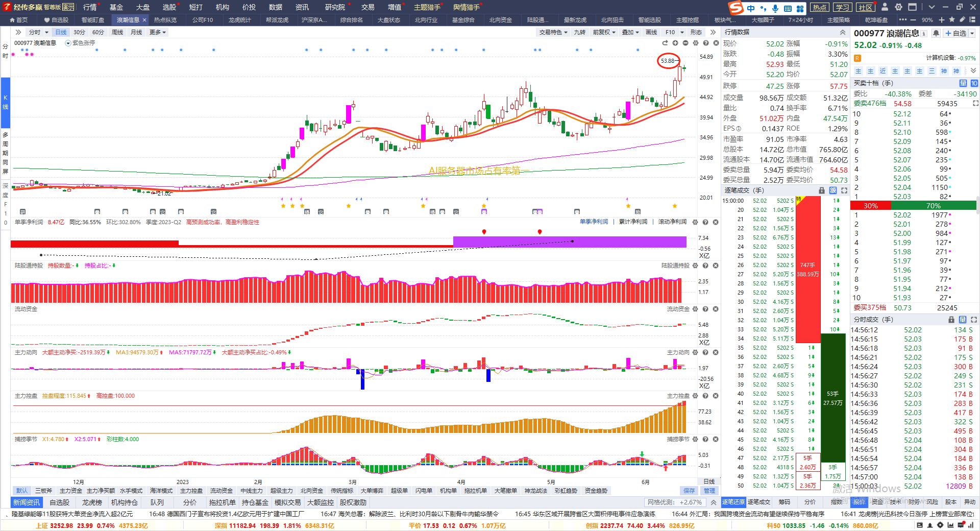980x531 pixels.
Task: Open the 行情 menu
Action: 90,7
